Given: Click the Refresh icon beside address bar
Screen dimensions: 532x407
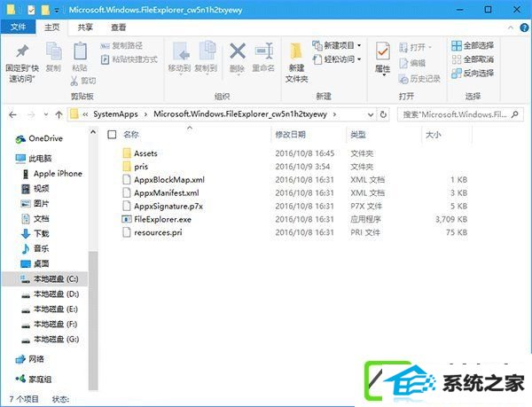Looking at the screenshot, I should click(383, 114).
